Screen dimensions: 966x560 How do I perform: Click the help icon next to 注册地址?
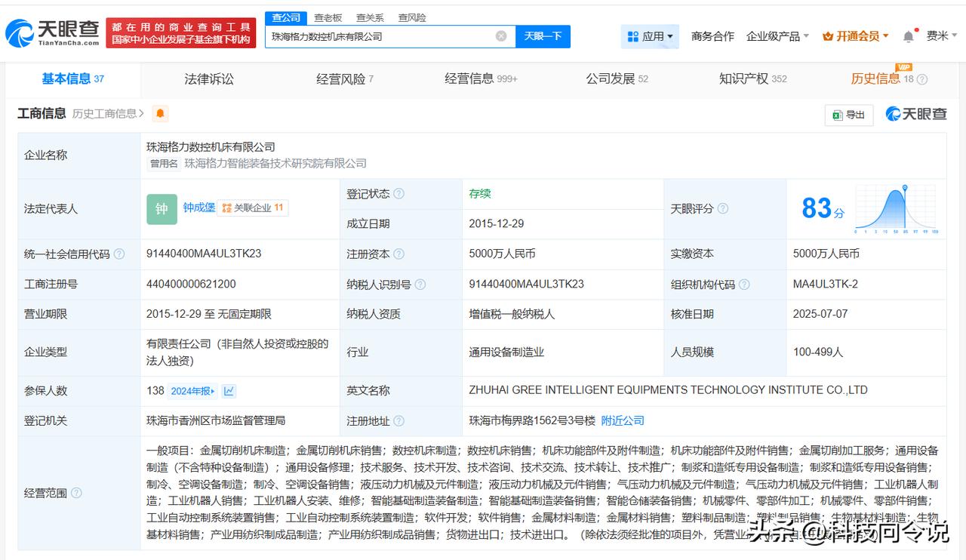398,421
